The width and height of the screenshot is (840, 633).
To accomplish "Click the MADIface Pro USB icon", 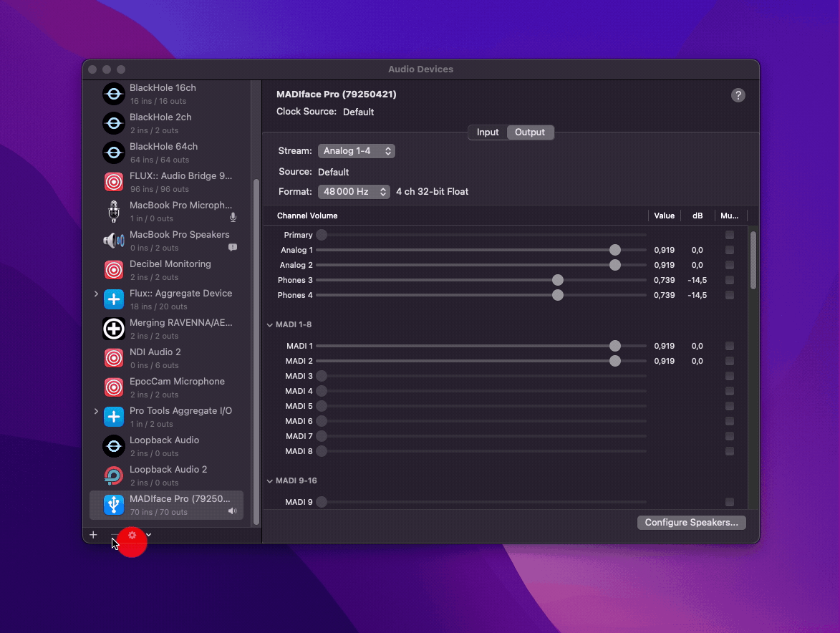I will click(x=114, y=505).
